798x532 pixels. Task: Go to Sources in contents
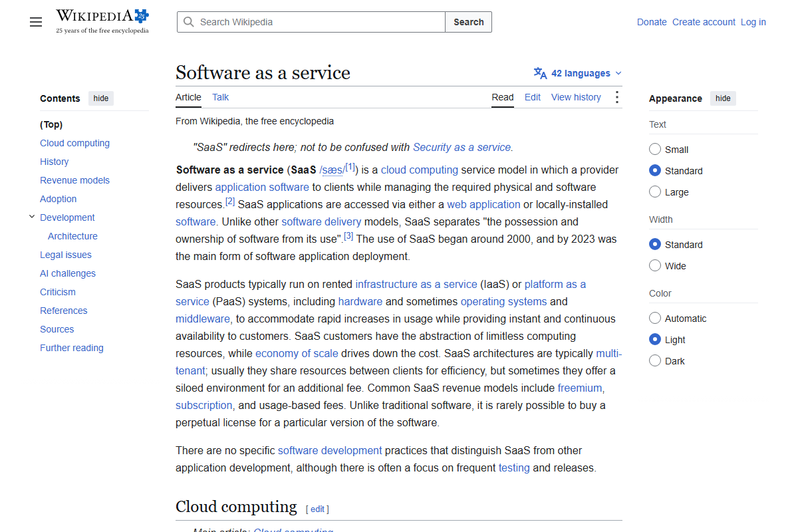click(x=57, y=329)
